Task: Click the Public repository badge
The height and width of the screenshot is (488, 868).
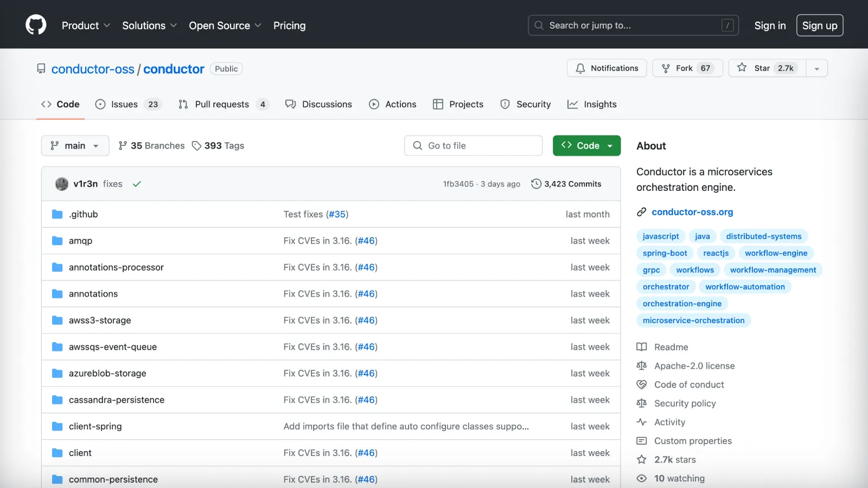Action: pyautogui.click(x=226, y=69)
